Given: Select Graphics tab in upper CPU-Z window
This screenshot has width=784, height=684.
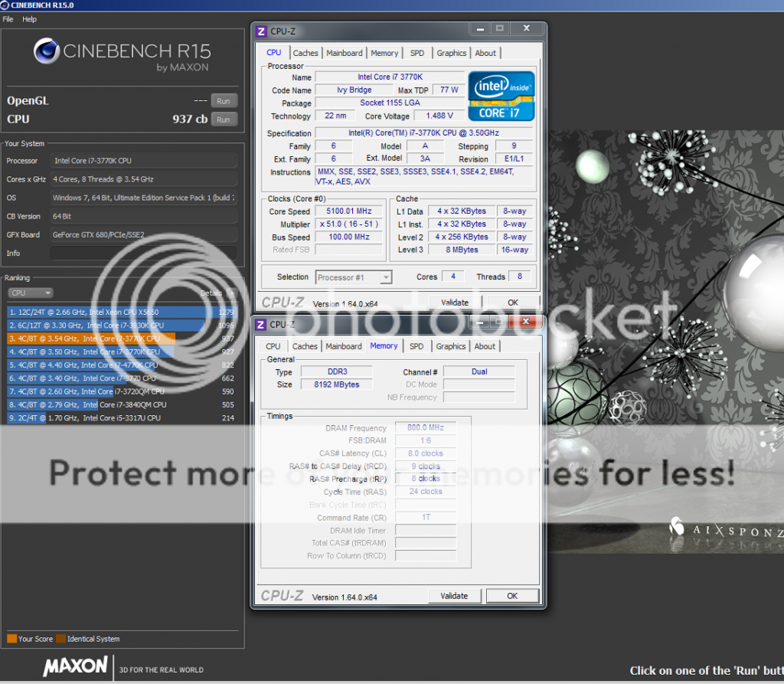Looking at the screenshot, I should [x=451, y=53].
